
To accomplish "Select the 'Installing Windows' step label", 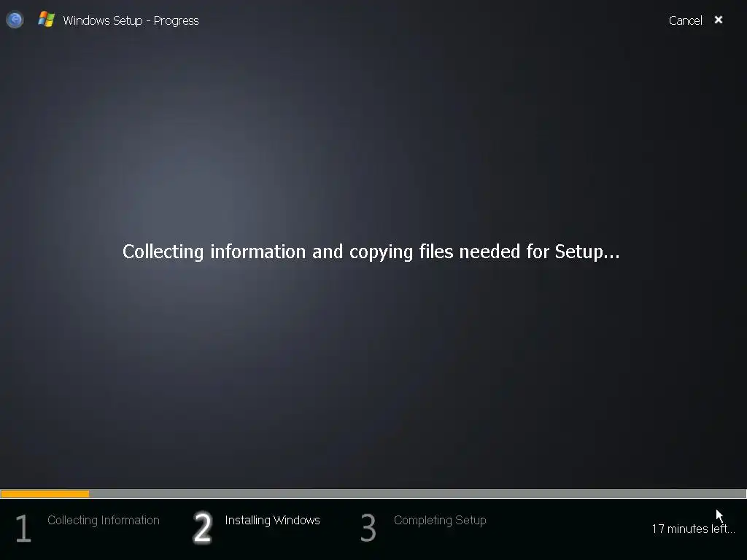I will pyautogui.click(x=273, y=520).
